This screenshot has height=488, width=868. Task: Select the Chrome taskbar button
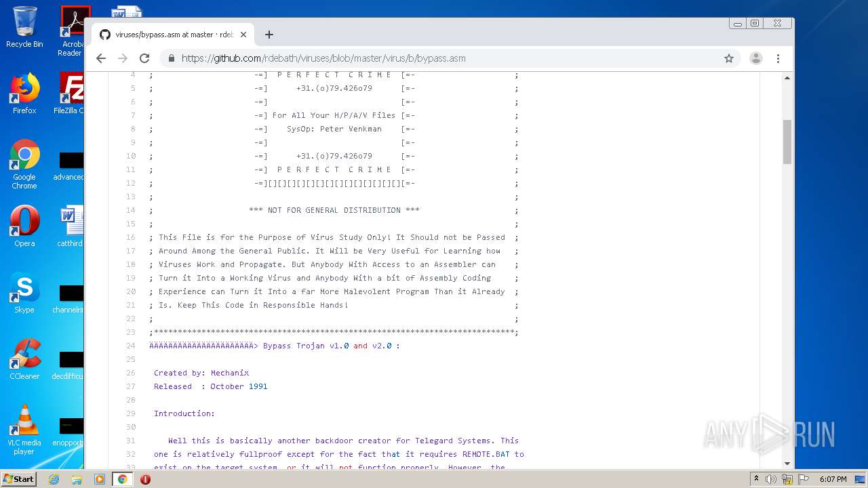(122, 479)
